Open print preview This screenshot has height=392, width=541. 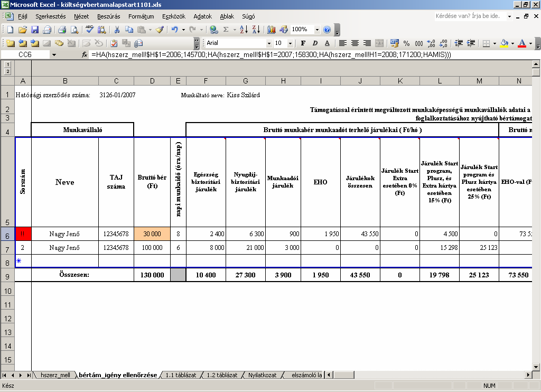pos(74,30)
